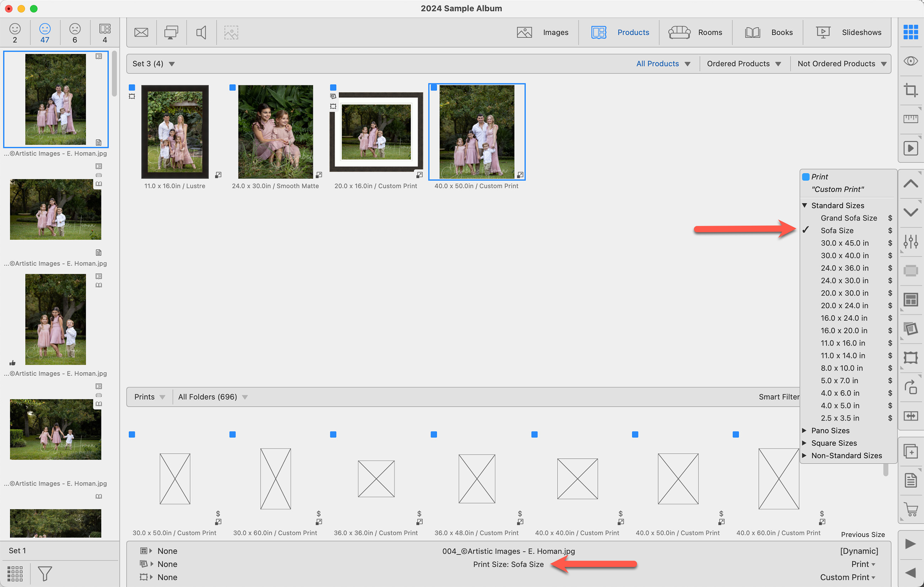Click the speaker sound icon in toolbar
The width and height of the screenshot is (924, 587).
(x=201, y=32)
